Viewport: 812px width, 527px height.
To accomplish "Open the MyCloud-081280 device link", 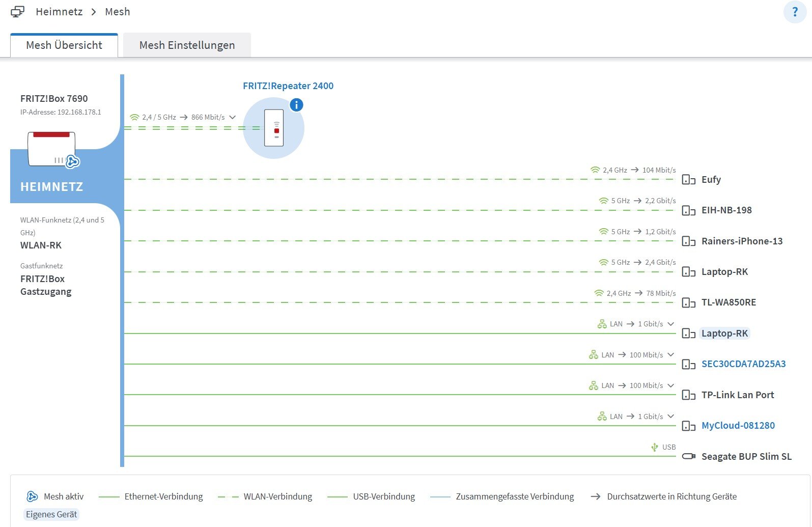I will pyautogui.click(x=738, y=426).
